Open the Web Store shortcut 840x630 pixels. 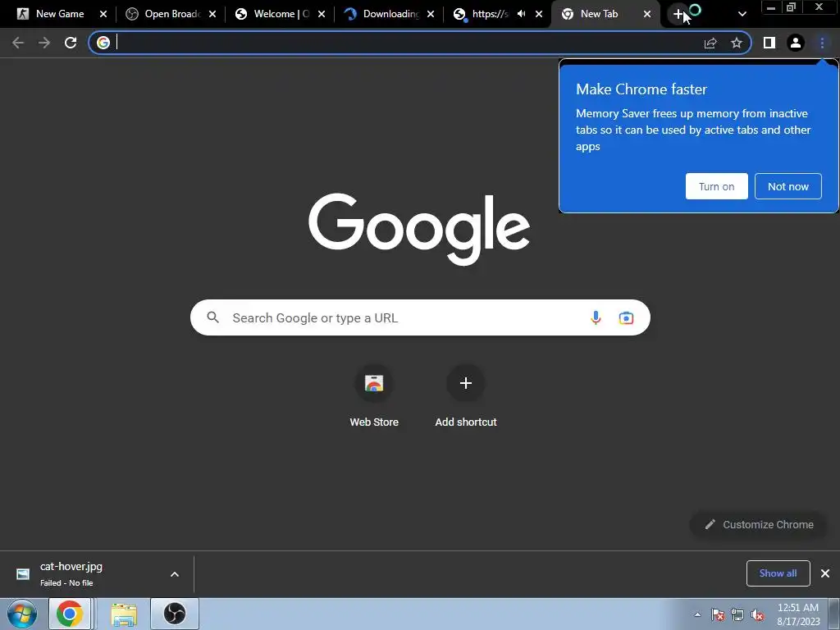374,396
